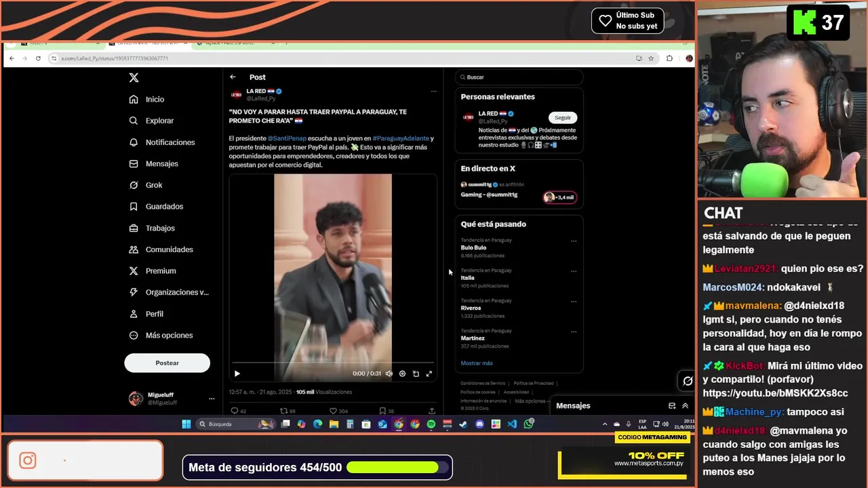The image size is (868, 488).
Task: Open Grok in the sidebar
Action: (146, 185)
